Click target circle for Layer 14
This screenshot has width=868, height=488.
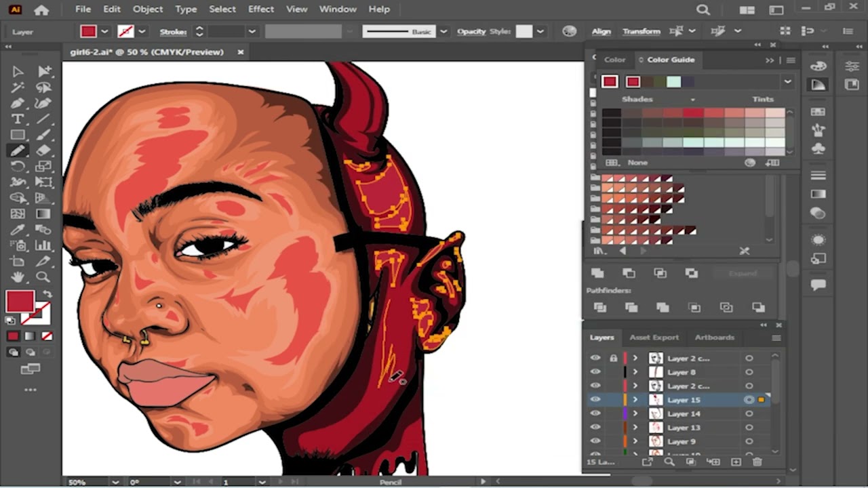(749, 413)
